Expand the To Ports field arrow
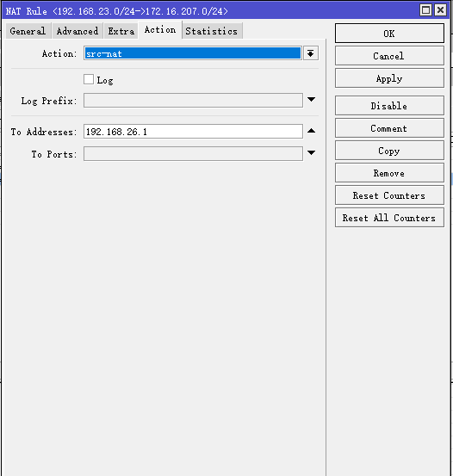Image resolution: width=453 pixels, height=476 pixels. pos(311,152)
